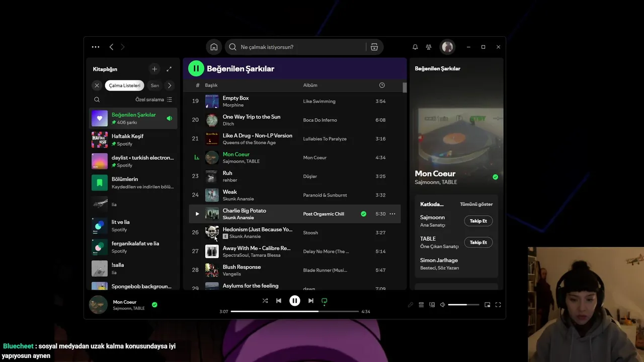Open connect to a device
644x362 pixels.
(432, 305)
